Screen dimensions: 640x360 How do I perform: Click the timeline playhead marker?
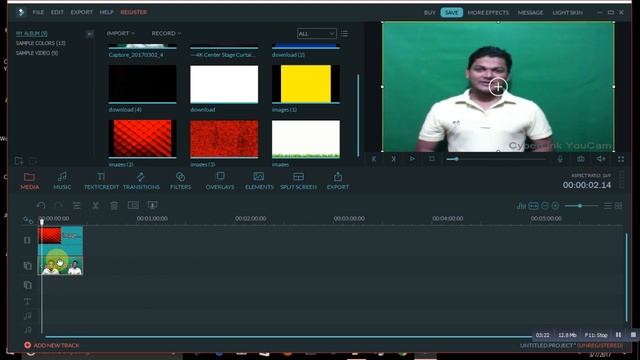pos(42,222)
